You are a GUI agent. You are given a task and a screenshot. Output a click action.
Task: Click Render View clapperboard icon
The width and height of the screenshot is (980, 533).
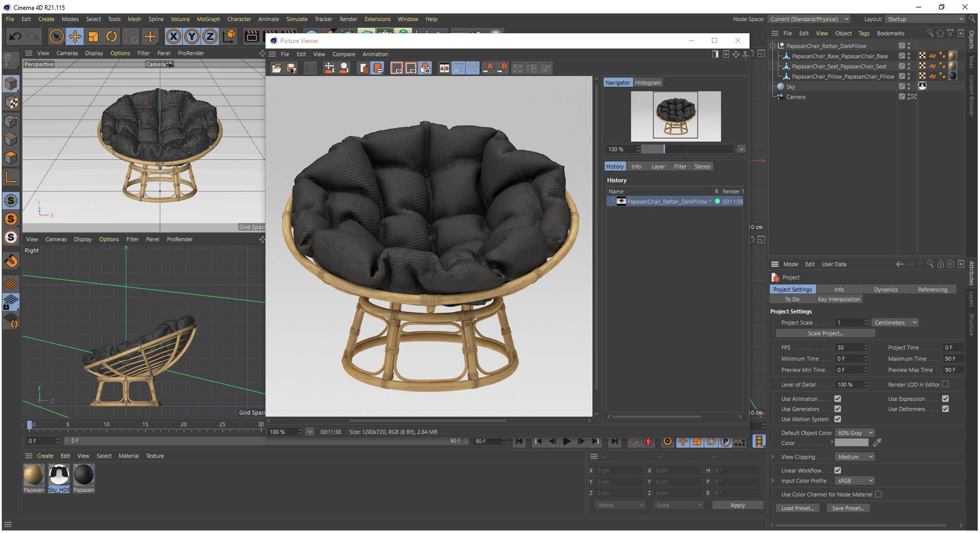[x=252, y=36]
